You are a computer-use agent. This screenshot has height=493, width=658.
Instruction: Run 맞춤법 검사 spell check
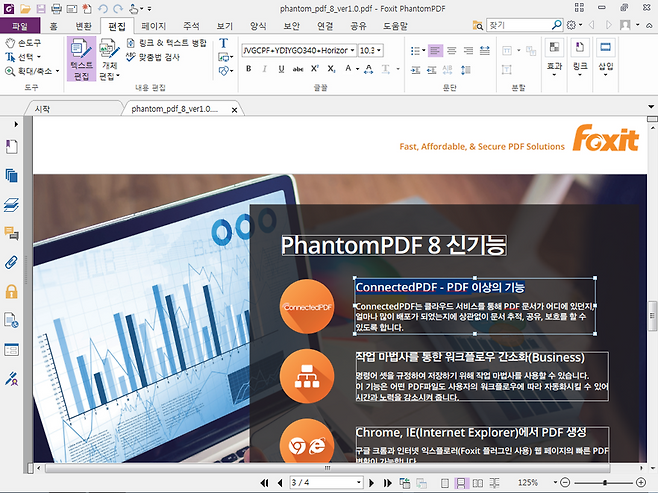point(154,57)
